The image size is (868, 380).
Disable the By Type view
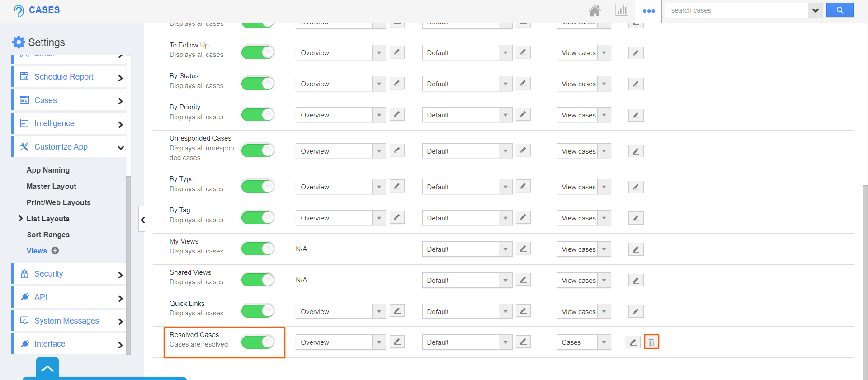tap(258, 187)
